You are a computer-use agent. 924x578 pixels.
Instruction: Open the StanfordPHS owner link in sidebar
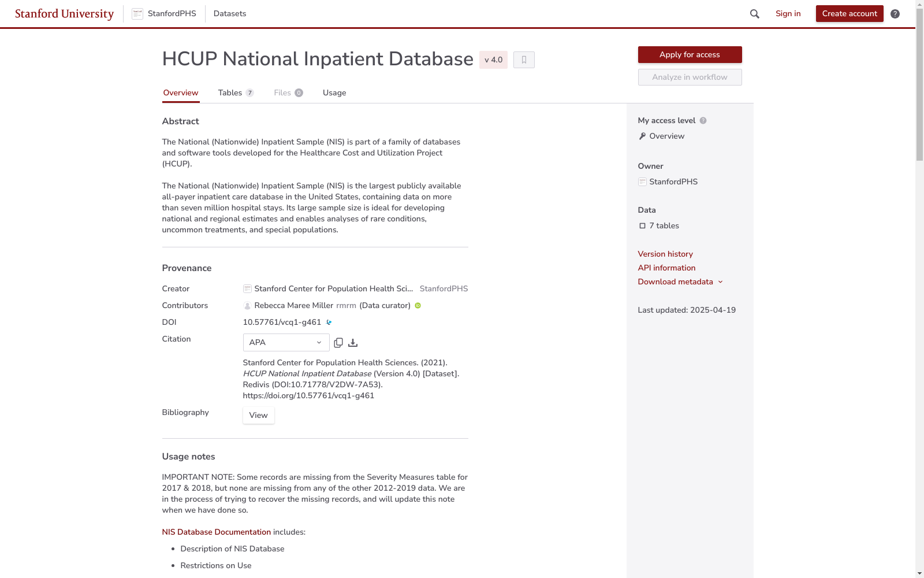pyautogui.click(x=673, y=182)
